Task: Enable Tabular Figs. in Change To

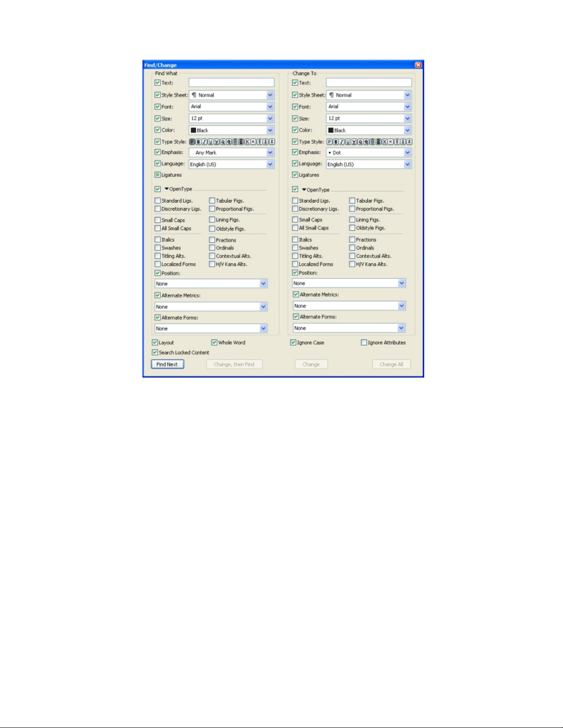Action: tap(352, 201)
